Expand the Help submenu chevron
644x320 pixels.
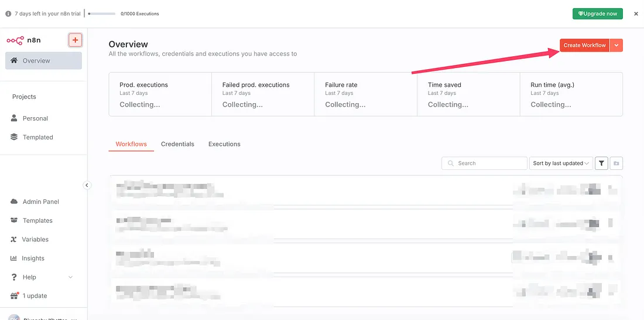point(70,277)
